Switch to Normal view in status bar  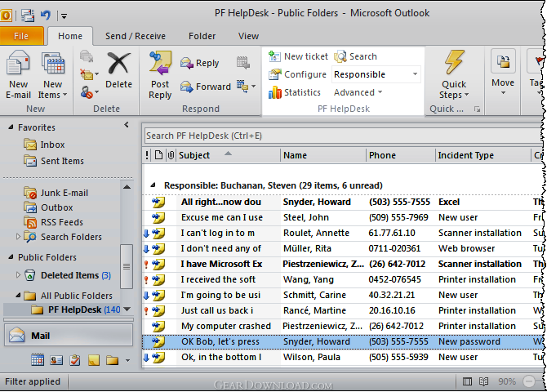467,381
